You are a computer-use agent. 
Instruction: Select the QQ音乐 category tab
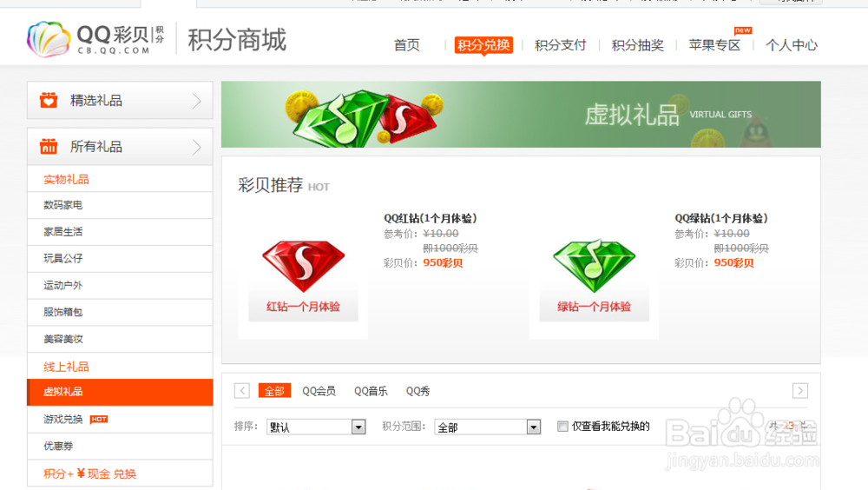pos(371,391)
